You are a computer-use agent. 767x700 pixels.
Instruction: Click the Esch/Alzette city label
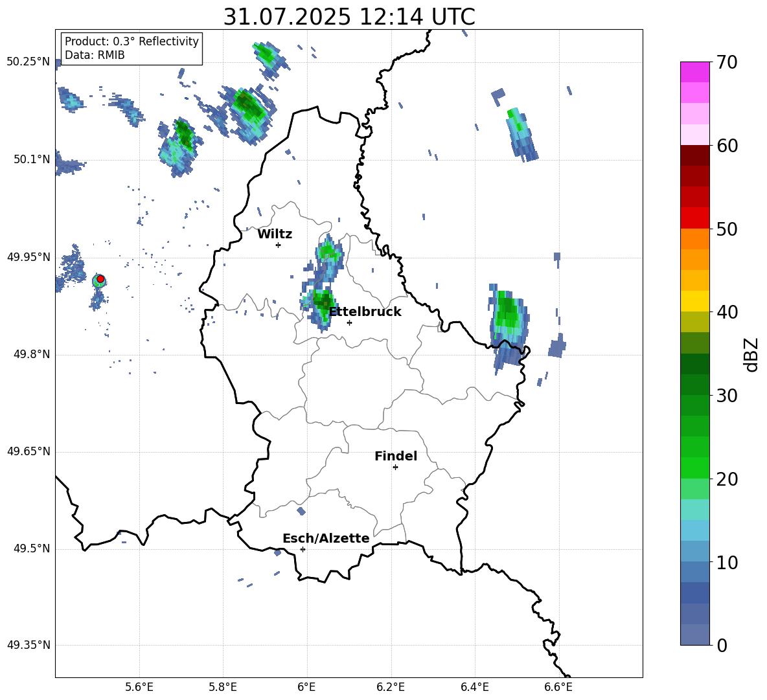coord(326,538)
